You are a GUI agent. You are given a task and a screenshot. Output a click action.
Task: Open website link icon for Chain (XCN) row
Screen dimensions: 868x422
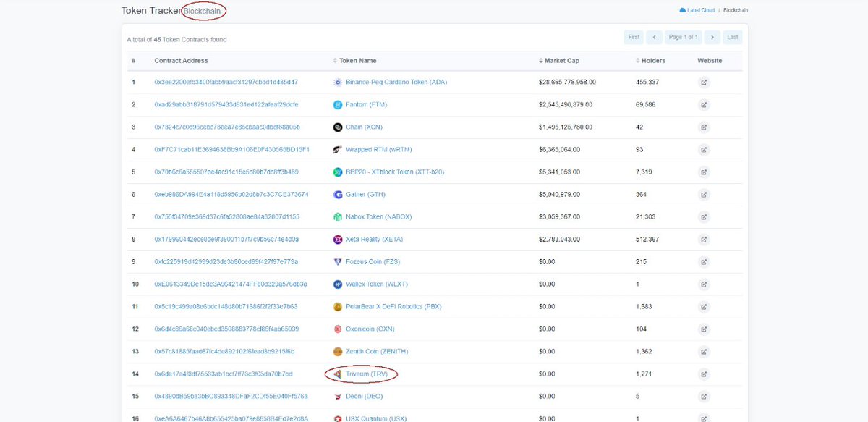tap(704, 127)
